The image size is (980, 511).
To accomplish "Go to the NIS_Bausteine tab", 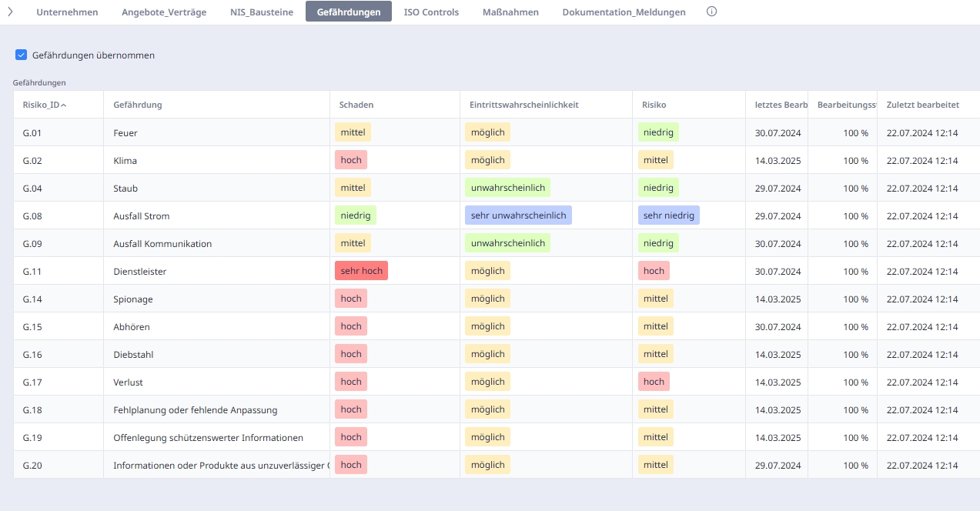I will coord(262,12).
